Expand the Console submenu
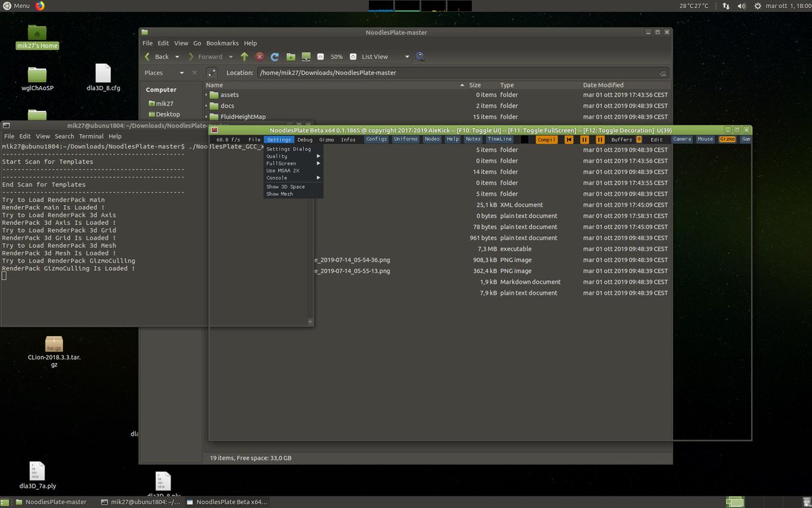This screenshot has height=508, width=812. tap(293, 177)
